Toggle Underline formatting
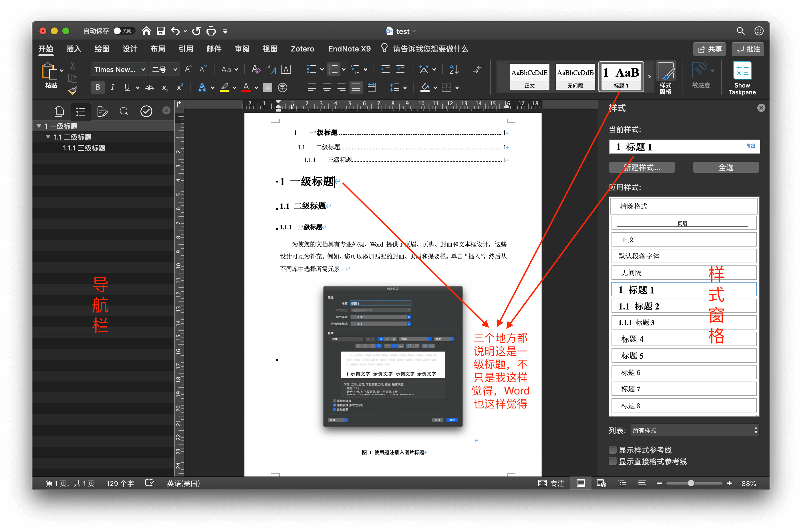This screenshot has height=532, width=802. click(127, 88)
